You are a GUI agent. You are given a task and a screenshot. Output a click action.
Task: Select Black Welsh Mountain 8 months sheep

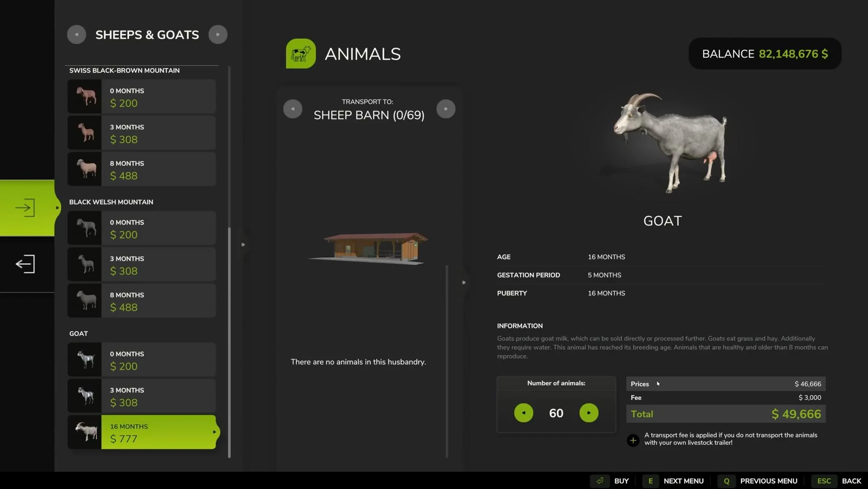click(x=142, y=301)
